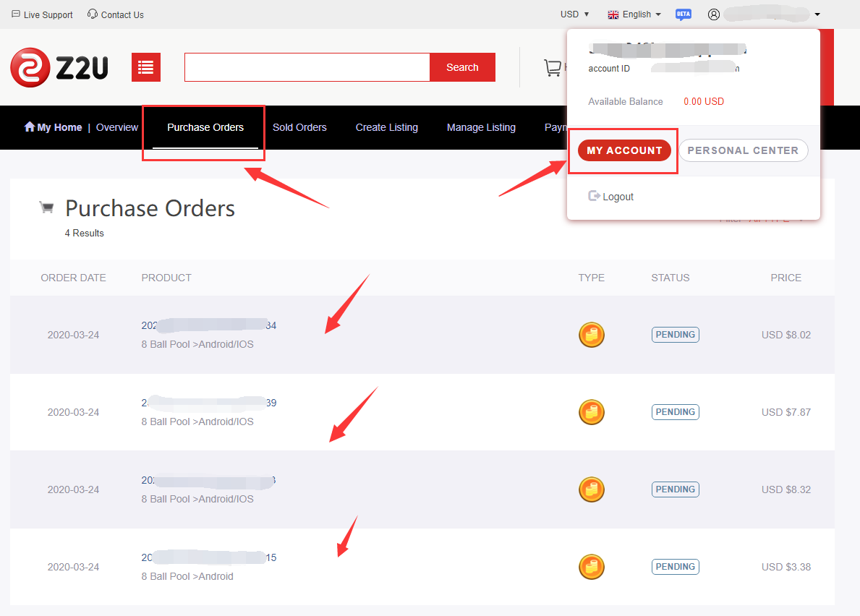Viewport: 860px width, 616px height.
Task: Click the 'USD $8.02' price
Action: [786, 335]
